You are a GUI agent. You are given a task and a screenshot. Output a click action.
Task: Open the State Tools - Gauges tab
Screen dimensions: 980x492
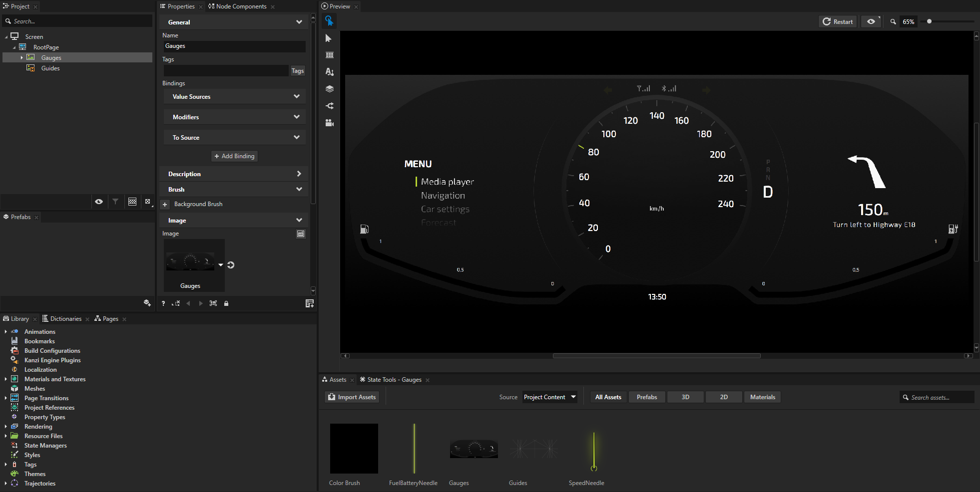[x=394, y=380]
